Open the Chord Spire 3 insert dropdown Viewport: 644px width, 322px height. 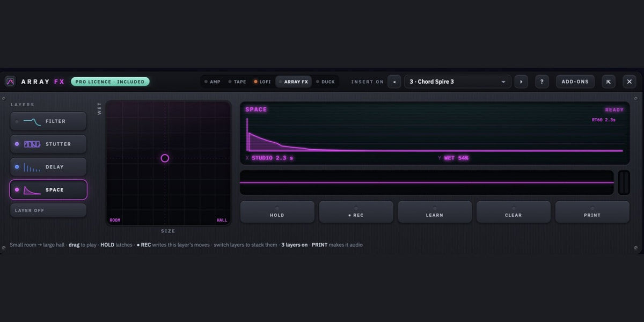coord(457,82)
